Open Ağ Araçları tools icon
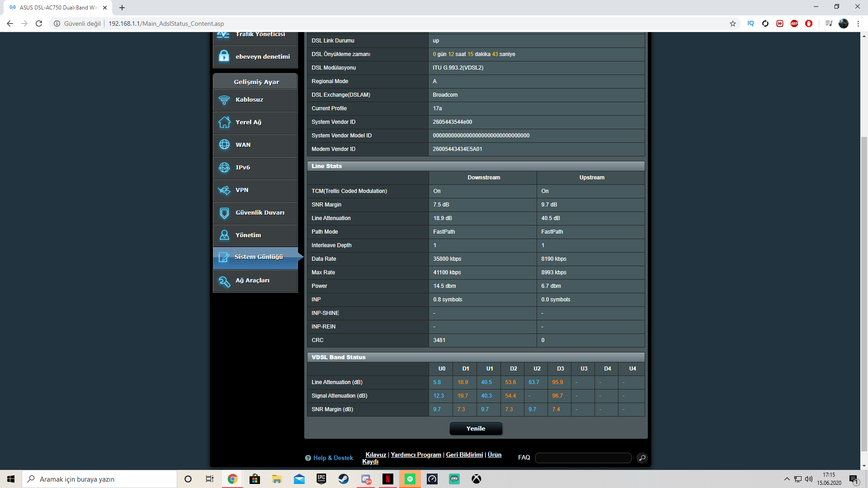Image resolution: width=868 pixels, height=488 pixels. pyautogui.click(x=224, y=281)
